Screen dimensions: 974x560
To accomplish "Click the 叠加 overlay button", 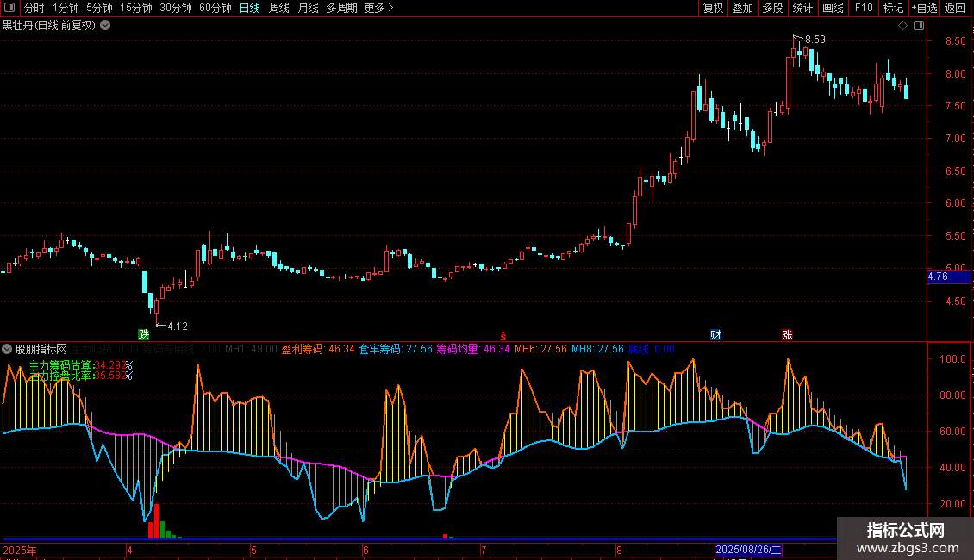I will point(742,8).
